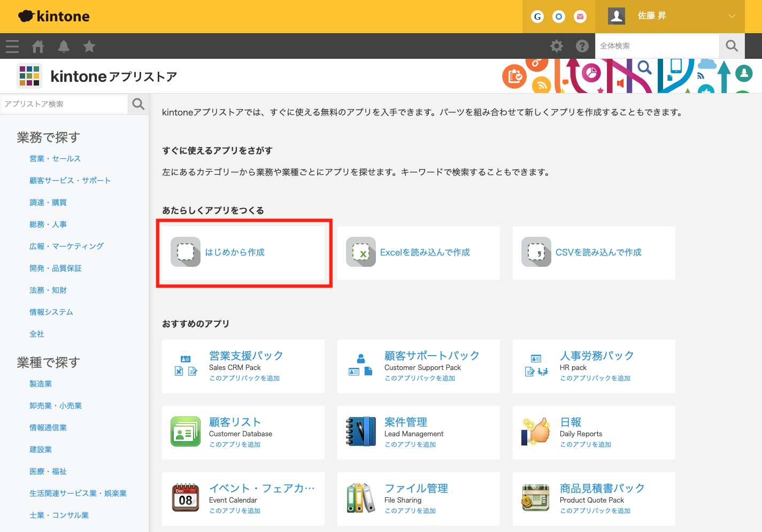Open the favorites star icon
Viewport: 762px width, 532px height.
pos(89,47)
